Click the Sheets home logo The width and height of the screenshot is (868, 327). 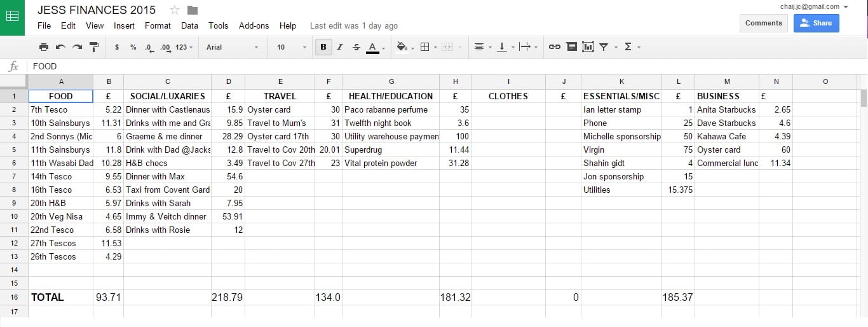12,17
